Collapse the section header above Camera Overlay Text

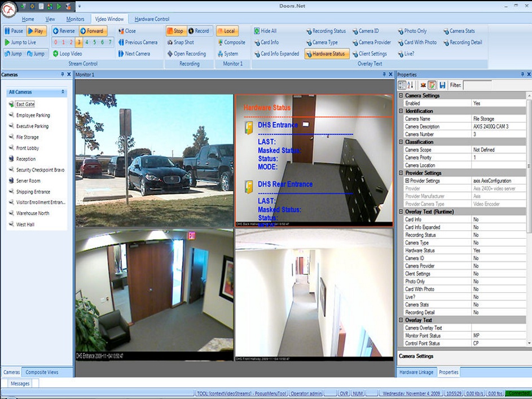pyautogui.click(x=401, y=321)
